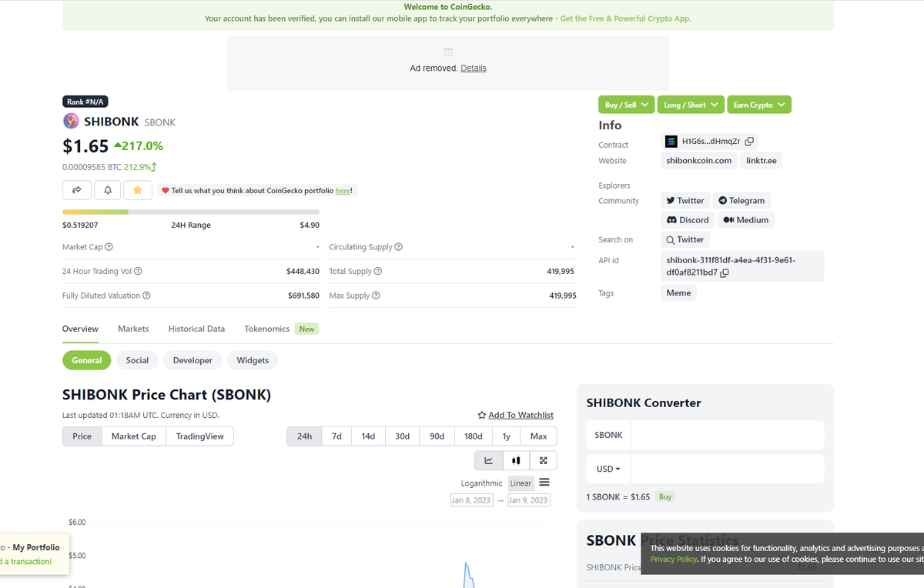
Task: Open the Discord community link
Action: tap(688, 220)
